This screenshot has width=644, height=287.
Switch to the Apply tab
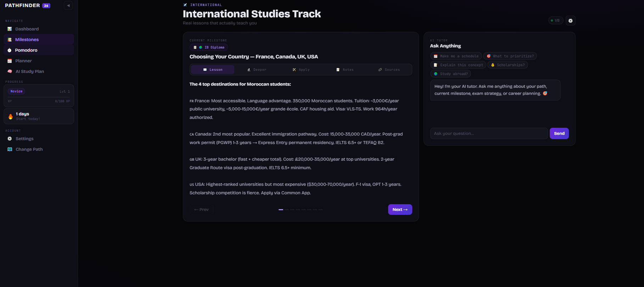301,70
